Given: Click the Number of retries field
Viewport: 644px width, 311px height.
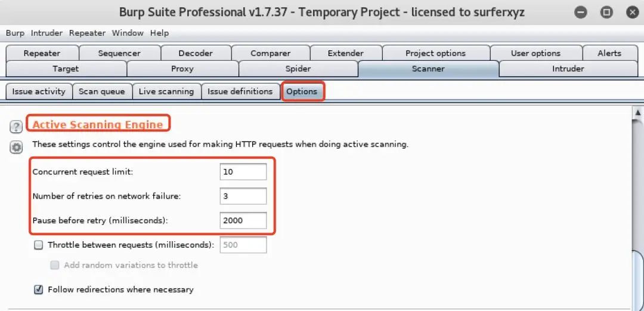Looking at the screenshot, I should coord(243,196).
